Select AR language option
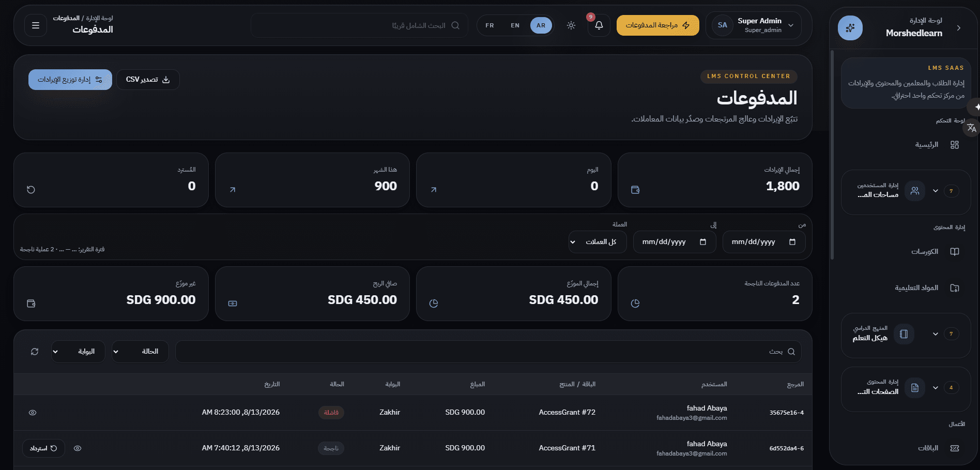 pos(541,25)
